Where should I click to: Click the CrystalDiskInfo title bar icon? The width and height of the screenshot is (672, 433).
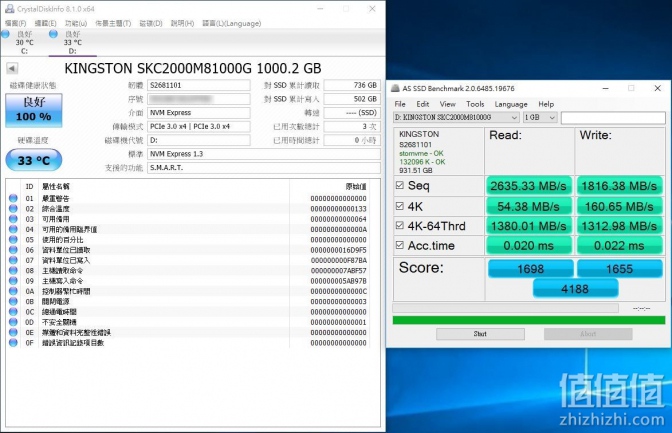[9, 9]
